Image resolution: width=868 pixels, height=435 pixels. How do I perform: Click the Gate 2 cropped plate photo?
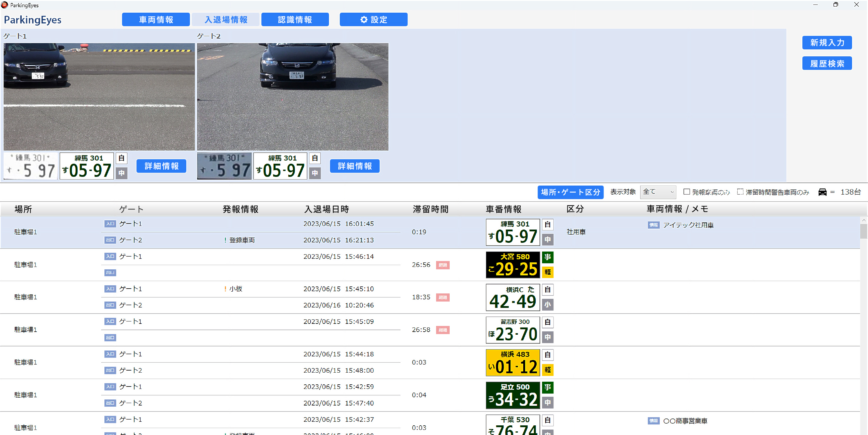225,166
